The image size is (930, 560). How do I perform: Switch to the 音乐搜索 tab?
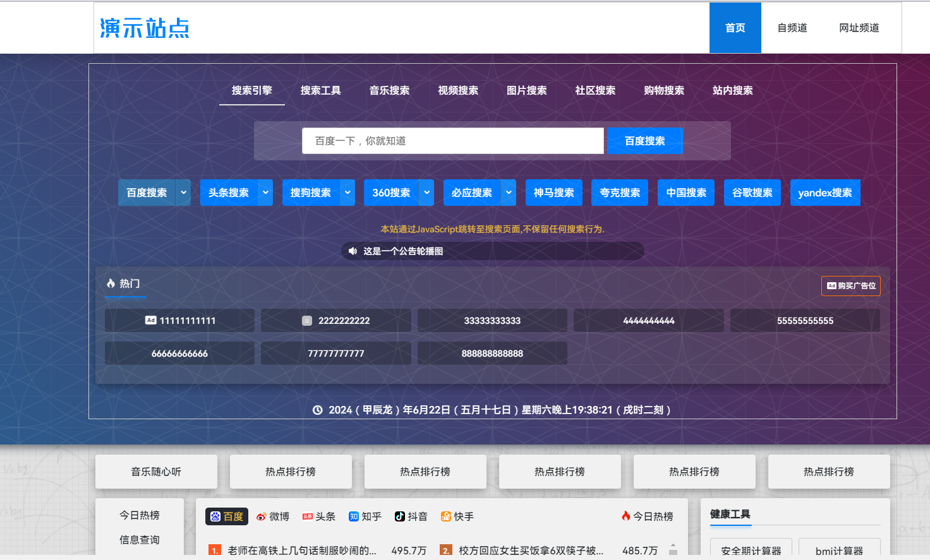click(390, 90)
